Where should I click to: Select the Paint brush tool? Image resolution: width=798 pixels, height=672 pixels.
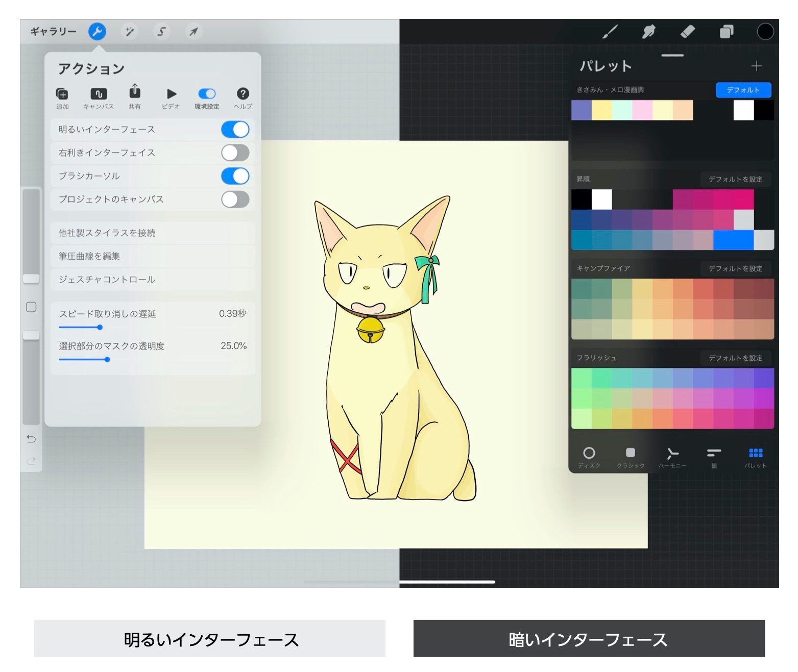(x=611, y=32)
